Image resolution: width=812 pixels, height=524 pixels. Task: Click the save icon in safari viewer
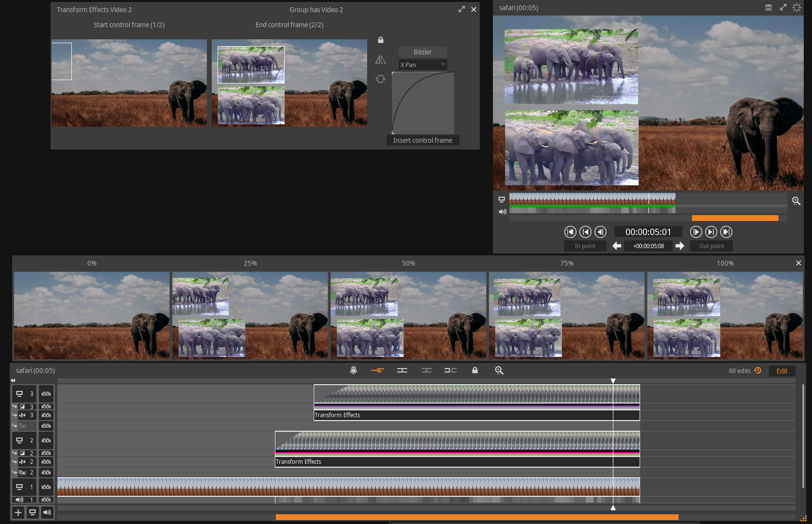click(x=768, y=8)
